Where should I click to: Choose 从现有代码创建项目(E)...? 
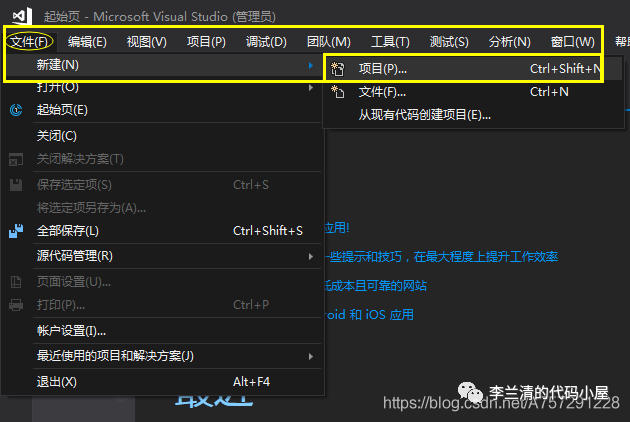[473, 115]
